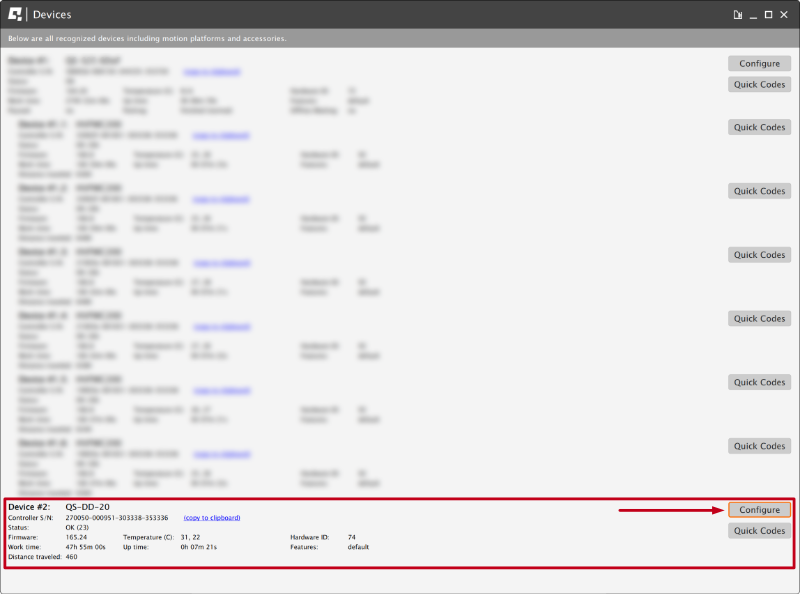This screenshot has width=800, height=594.
Task: Click copy to clipboard link of fourth device entry
Action: (x=220, y=263)
